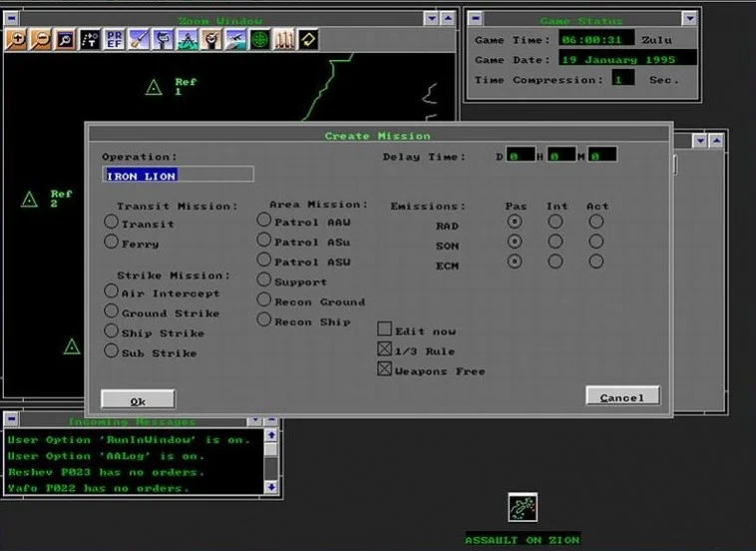The height and width of the screenshot is (551, 756).
Task: Click the Delay Time minutes field
Action: [601, 155]
